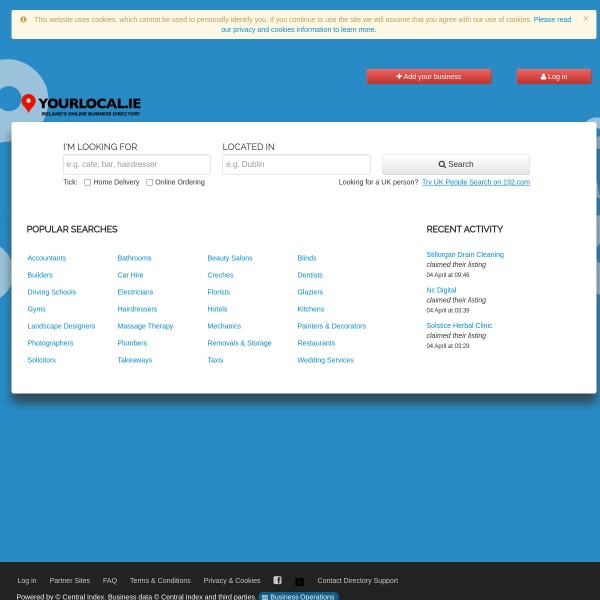Image resolution: width=600 pixels, height=600 pixels.
Task: Open the Solicitors link
Action: pos(41,360)
